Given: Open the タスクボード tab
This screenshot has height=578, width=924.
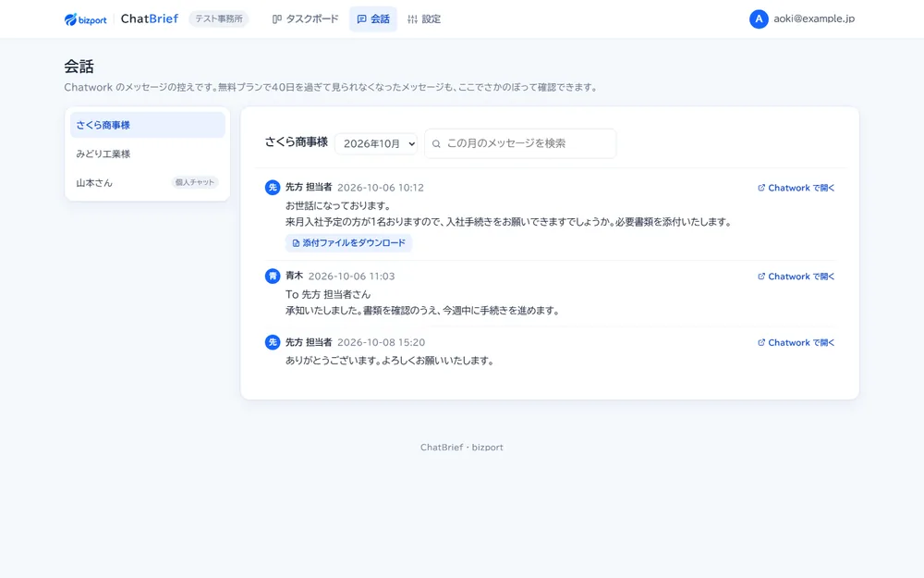Looking at the screenshot, I should pos(305,18).
